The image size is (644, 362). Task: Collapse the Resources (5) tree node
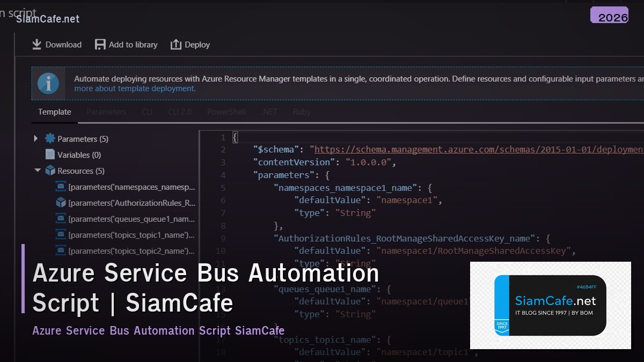[38, 171]
